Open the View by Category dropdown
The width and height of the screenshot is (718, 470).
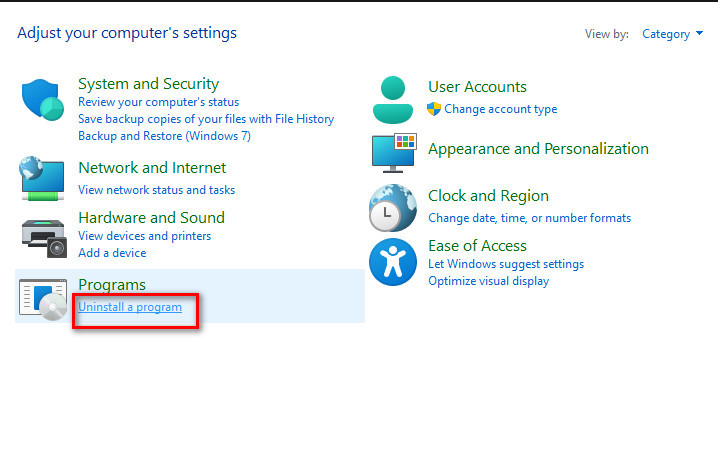(x=672, y=34)
